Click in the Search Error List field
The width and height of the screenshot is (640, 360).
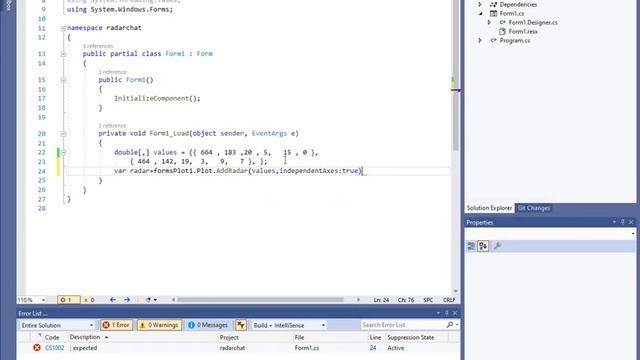tap(402, 325)
